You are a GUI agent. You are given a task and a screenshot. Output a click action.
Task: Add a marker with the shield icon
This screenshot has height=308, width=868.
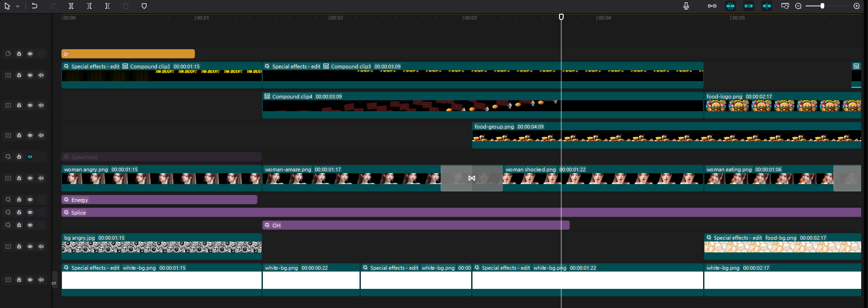tap(144, 6)
